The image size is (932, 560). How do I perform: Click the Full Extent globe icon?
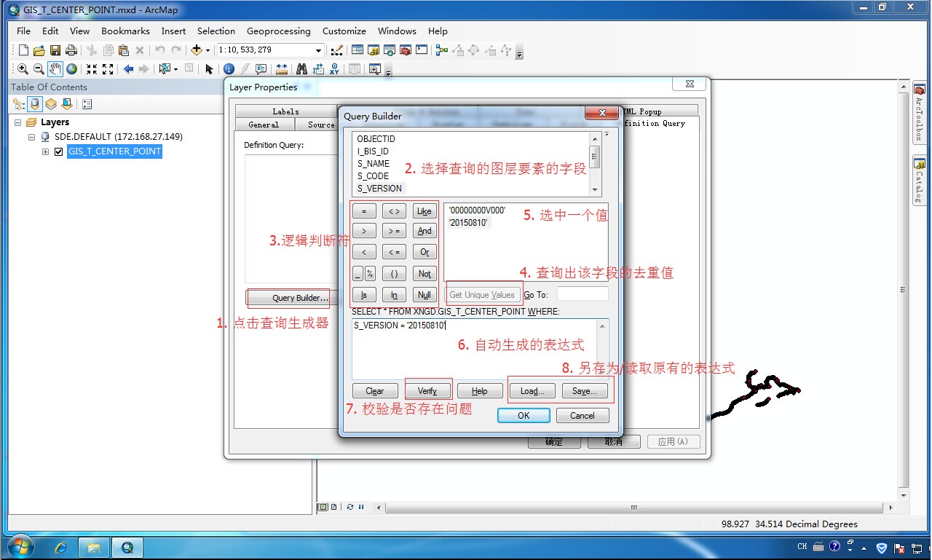tap(72, 69)
